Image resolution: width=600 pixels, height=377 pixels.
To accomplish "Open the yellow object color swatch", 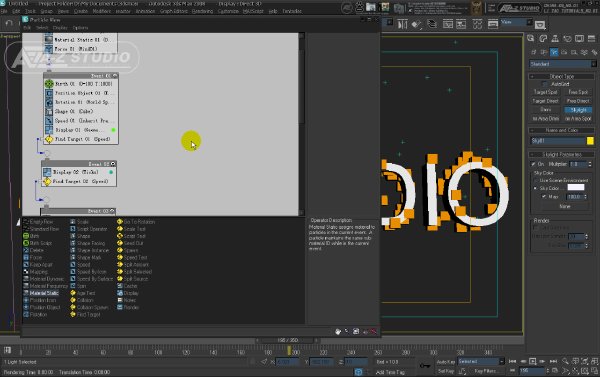I will point(590,141).
